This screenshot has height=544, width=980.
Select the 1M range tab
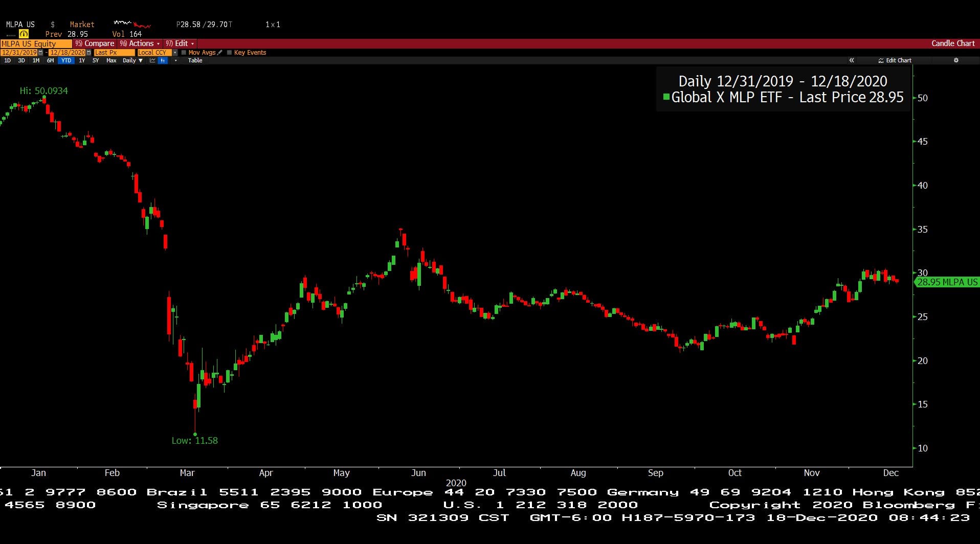pyautogui.click(x=36, y=60)
